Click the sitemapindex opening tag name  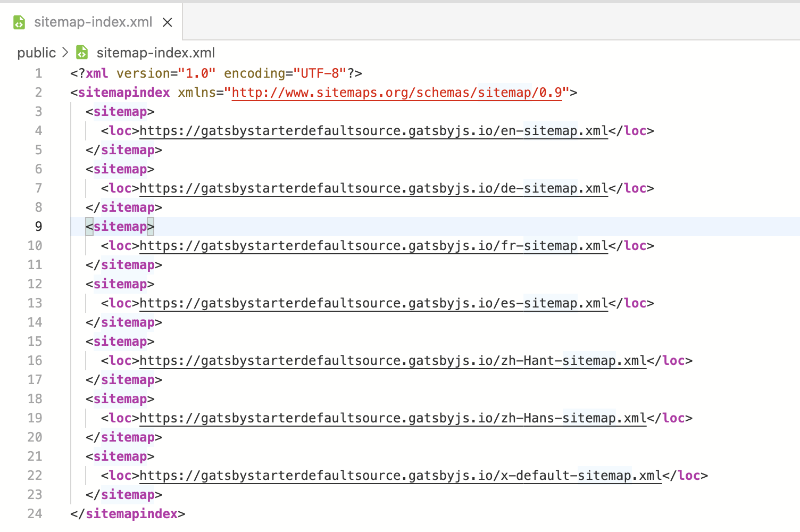click(x=124, y=93)
